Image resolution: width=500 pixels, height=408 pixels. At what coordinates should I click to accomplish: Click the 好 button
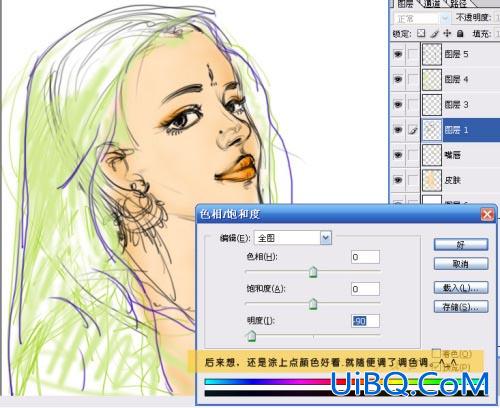point(461,245)
